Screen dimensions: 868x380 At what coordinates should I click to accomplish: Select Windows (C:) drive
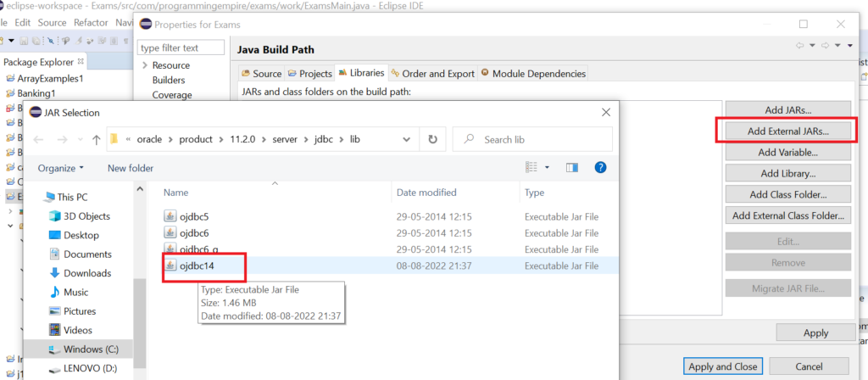click(91, 349)
